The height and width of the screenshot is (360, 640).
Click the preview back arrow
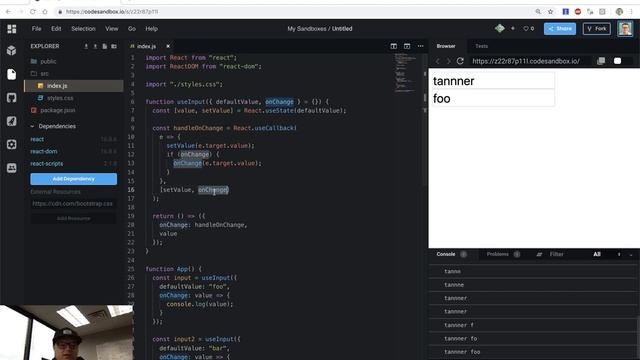[x=438, y=61]
